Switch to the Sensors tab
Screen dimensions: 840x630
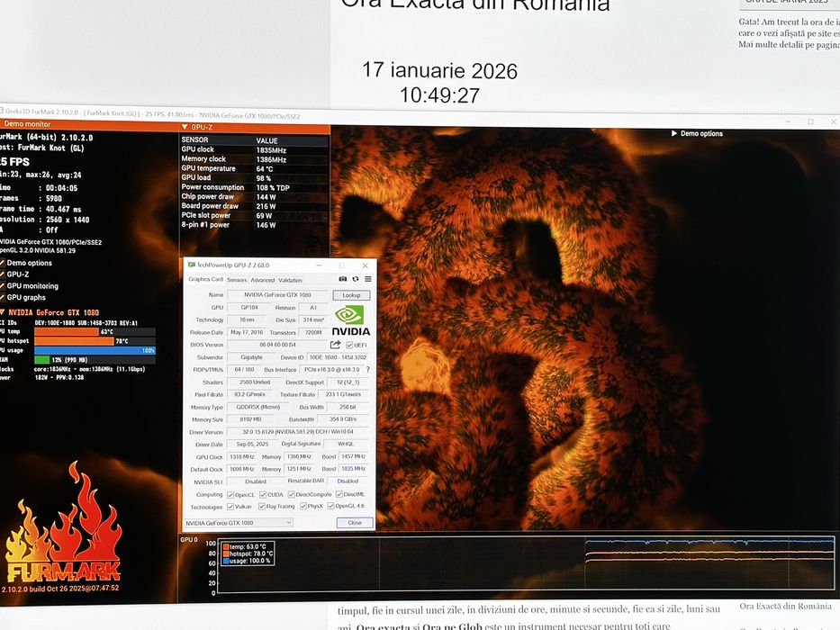(x=237, y=280)
